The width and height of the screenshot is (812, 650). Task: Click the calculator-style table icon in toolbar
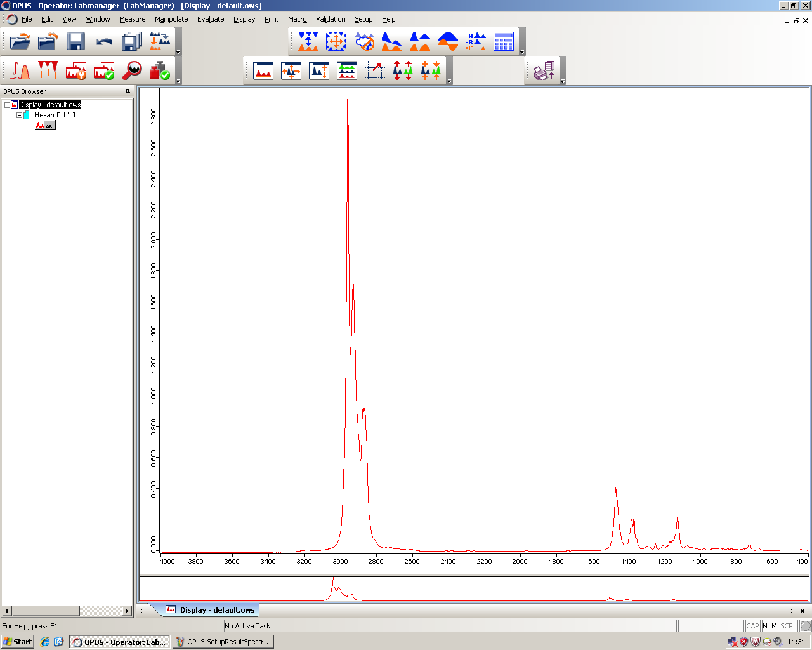point(504,42)
